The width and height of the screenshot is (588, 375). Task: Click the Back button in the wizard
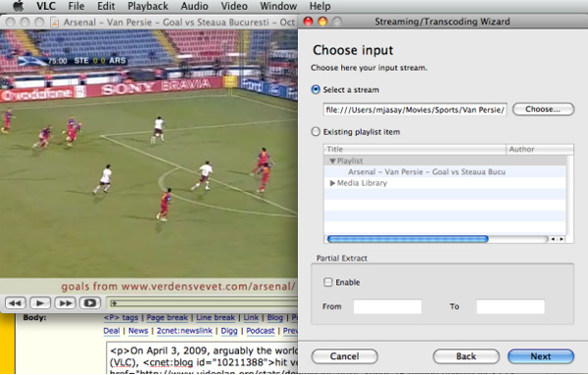465,356
